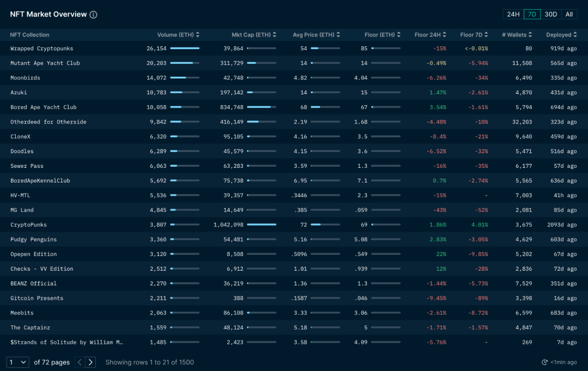Click the Mkt Cap (ETH) header label
Image resolution: width=588 pixels, height=371 pixels.
click(251, 34)
